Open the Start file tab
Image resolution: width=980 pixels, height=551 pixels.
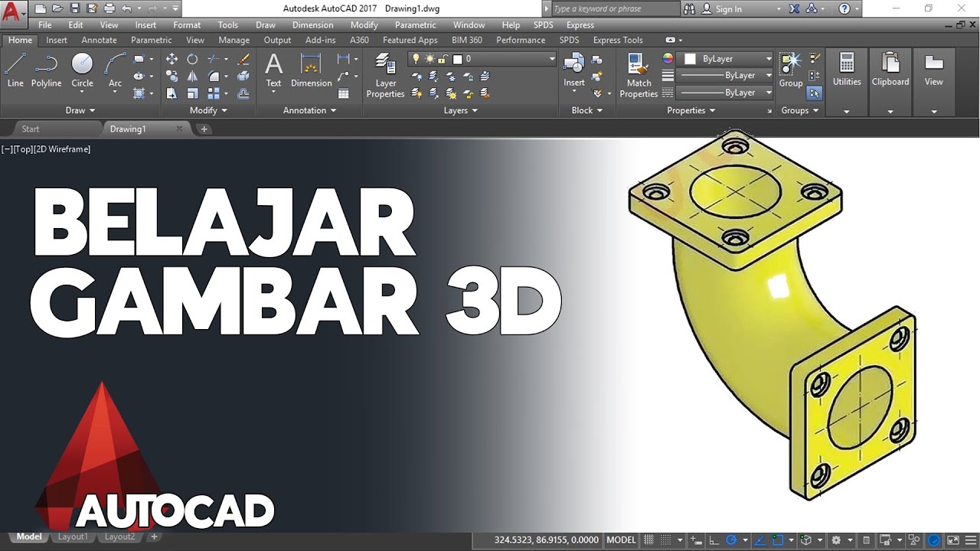click(31, 129)
